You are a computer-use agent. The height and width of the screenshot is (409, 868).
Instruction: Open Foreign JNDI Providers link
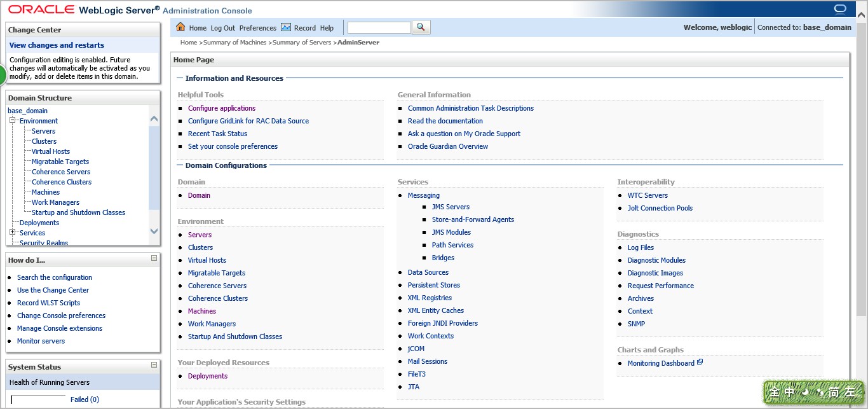click(443, 323)
